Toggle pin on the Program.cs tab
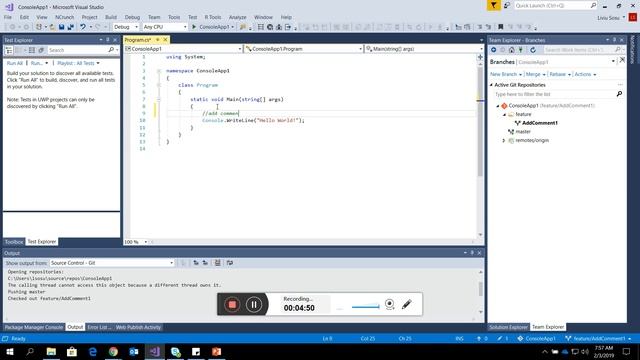 coord(158,40)
